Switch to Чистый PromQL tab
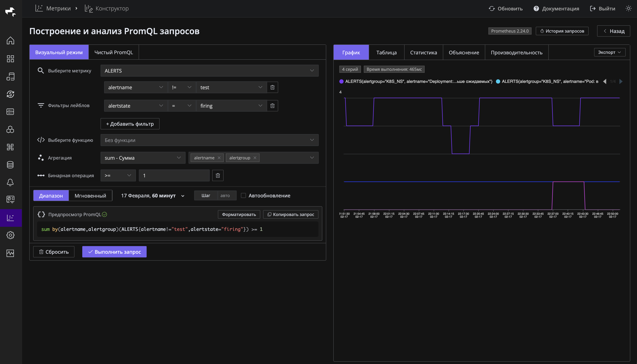 113,52
